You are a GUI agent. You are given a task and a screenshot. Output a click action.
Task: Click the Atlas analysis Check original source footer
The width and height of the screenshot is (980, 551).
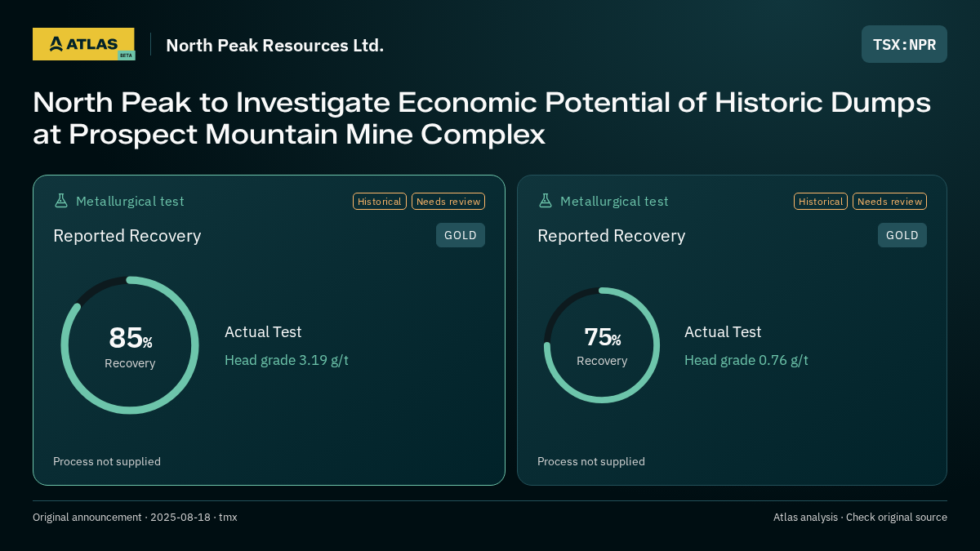pyautogui.click(x=860, y=518)
